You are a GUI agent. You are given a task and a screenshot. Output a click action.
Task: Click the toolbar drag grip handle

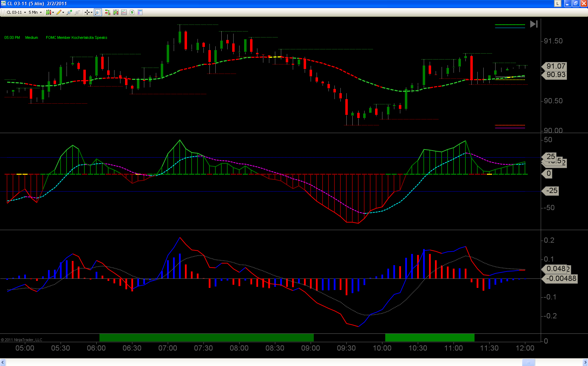(2, 12)
